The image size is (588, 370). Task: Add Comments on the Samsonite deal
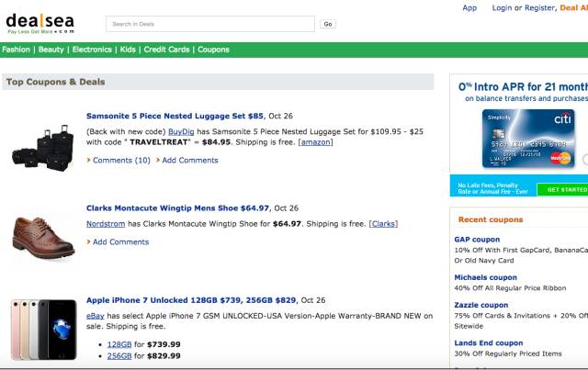pyautogui.click(x=190, y=160)
